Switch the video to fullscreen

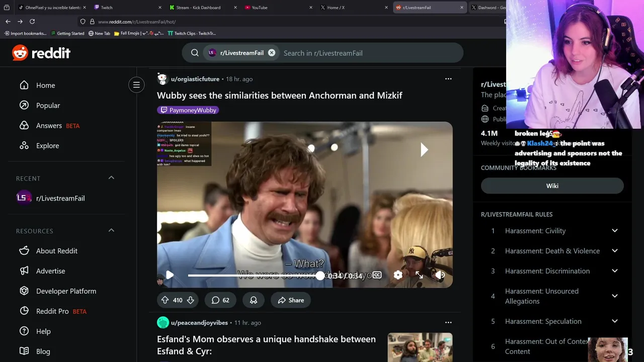419,275
